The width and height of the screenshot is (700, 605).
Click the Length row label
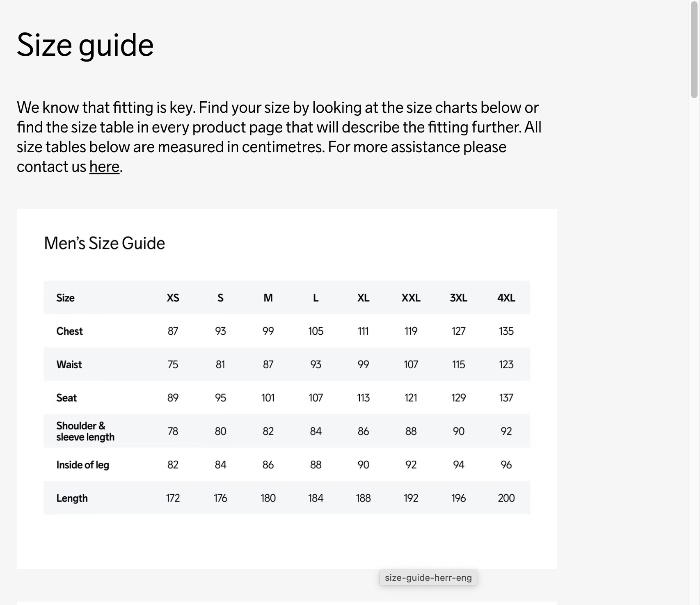click(72, 498)
